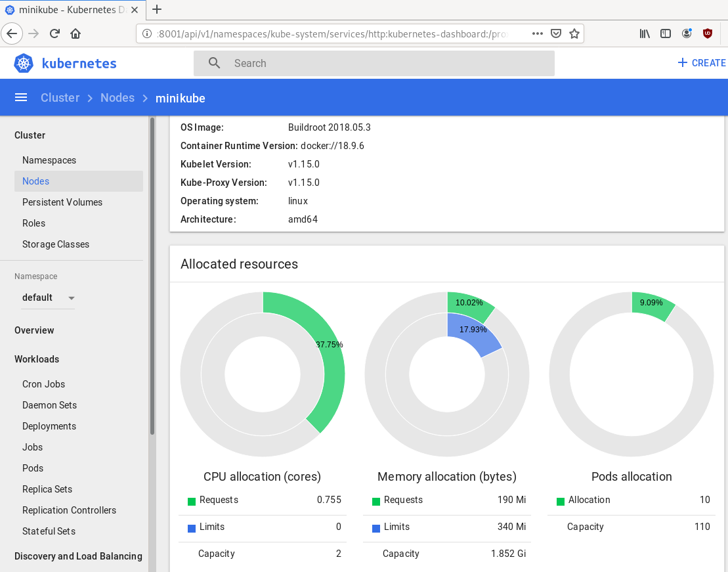Click the browser home icon
The width and height of the screenshot is (728, 572).
(75, 33)
